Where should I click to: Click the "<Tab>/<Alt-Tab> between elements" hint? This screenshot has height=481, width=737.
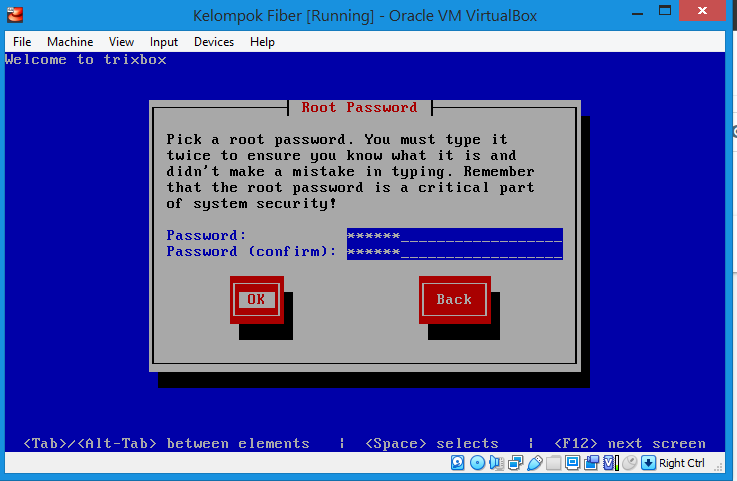pyautogui.click(x=166, y=443)
